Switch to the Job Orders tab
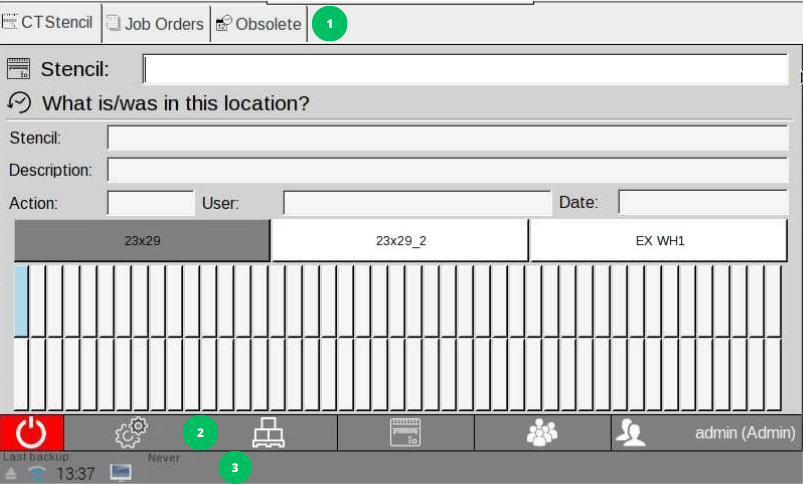This screenshot has width=803, height=484. tap(155, 24)
